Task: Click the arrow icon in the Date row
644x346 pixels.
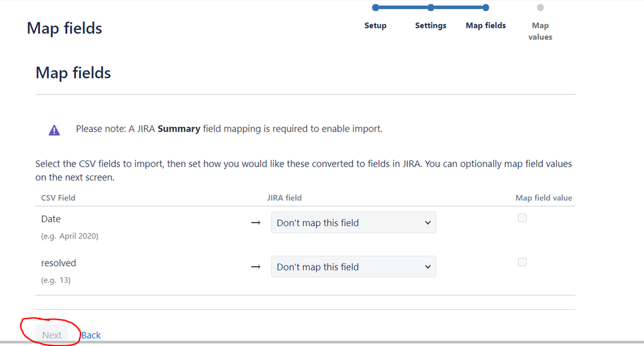Action: (x=255, y=223)
